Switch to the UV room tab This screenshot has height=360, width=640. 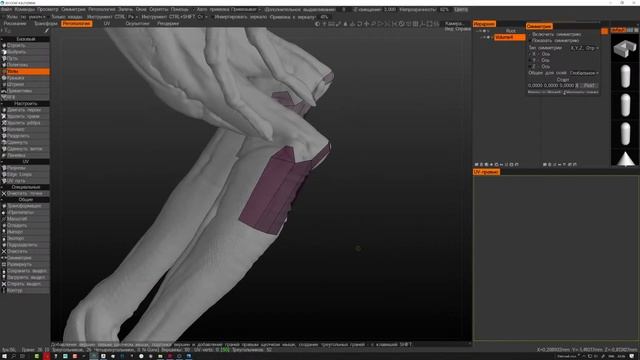click(107, 24)
